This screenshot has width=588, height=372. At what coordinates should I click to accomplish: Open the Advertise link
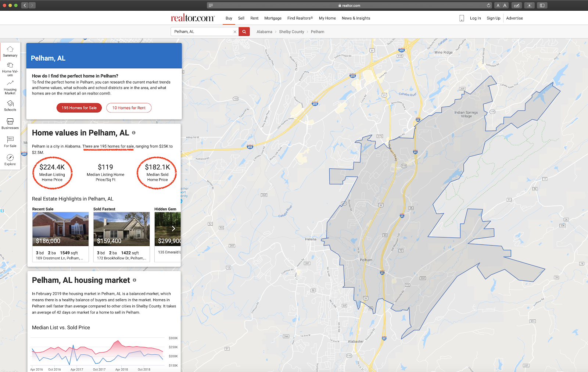pyautogui.click(x=514, y=18)
